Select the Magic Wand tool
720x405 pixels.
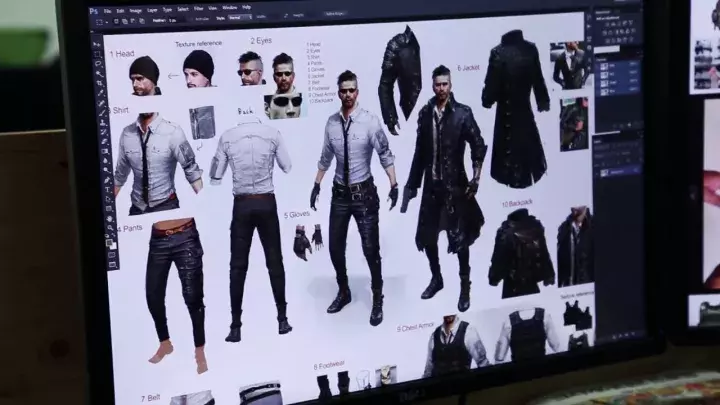click(x=99, y=73)
